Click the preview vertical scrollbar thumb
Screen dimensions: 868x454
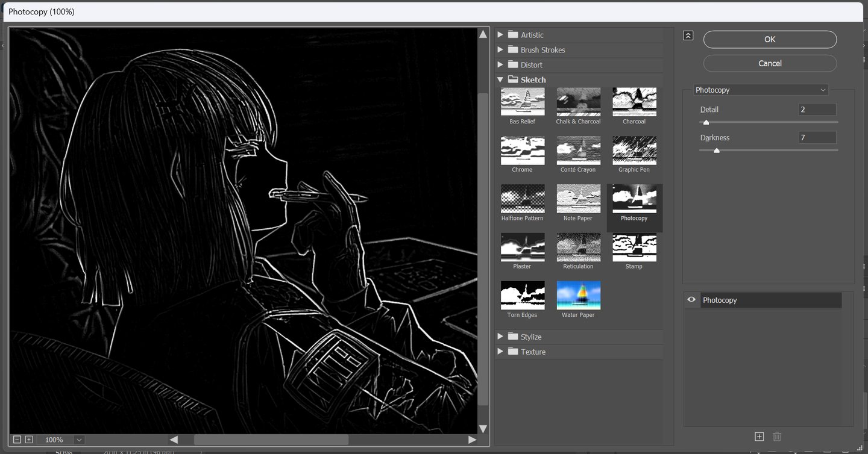click(483, 249)
